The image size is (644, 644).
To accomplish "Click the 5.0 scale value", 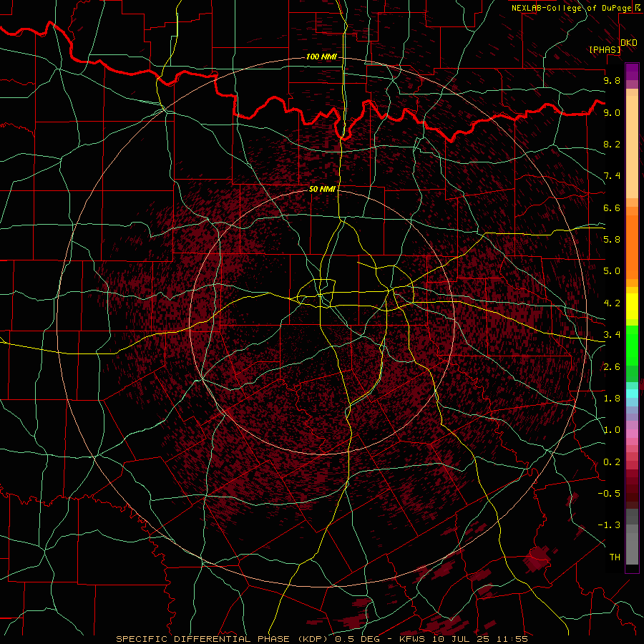I will point(612,271).
